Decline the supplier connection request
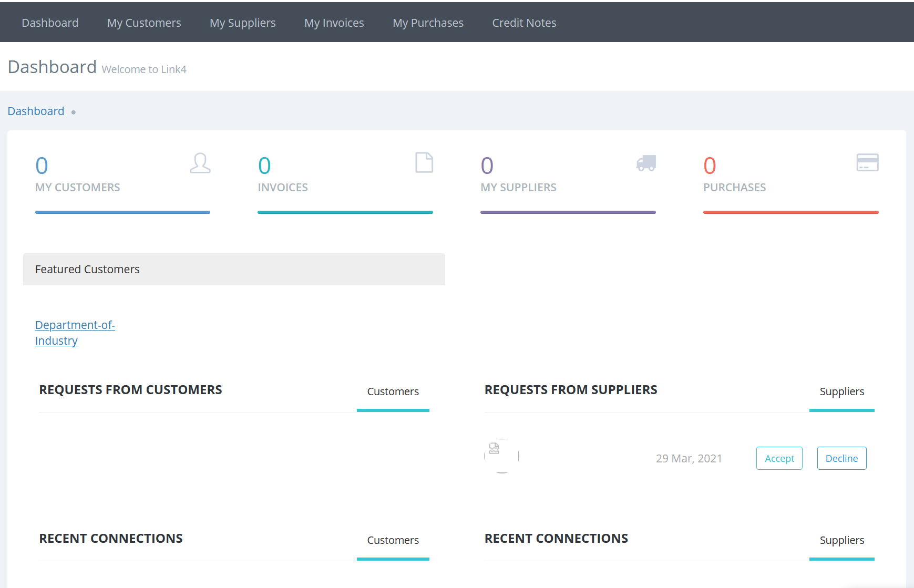Image resolution: width=914 pixels, height=588 pixels. 842,458
